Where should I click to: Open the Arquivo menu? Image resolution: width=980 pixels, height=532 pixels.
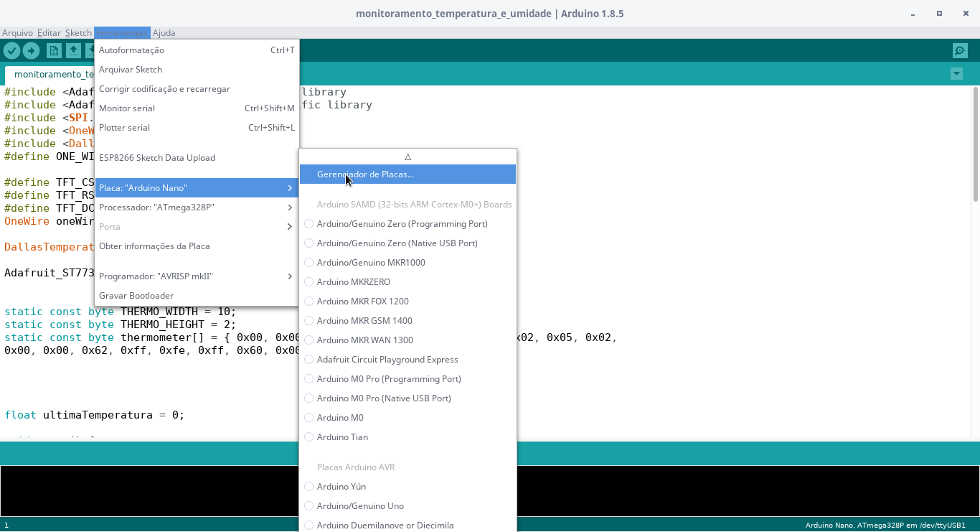point(17,32)
